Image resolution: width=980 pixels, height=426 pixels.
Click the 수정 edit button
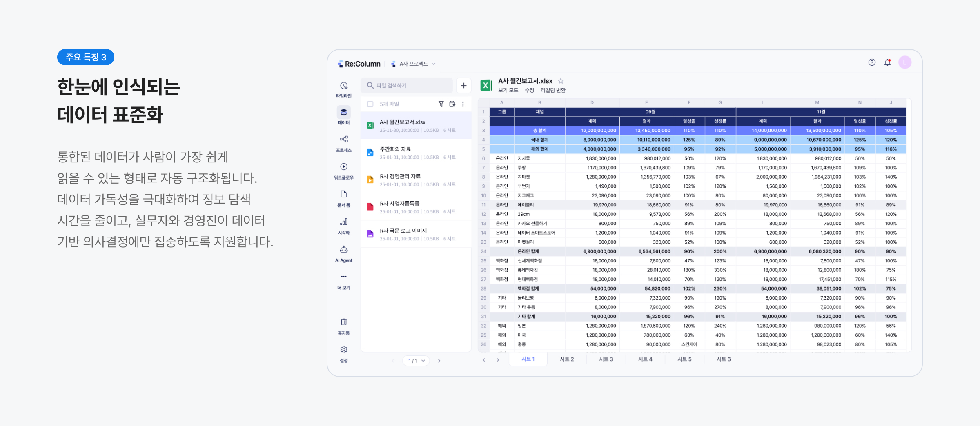(529, 90)
